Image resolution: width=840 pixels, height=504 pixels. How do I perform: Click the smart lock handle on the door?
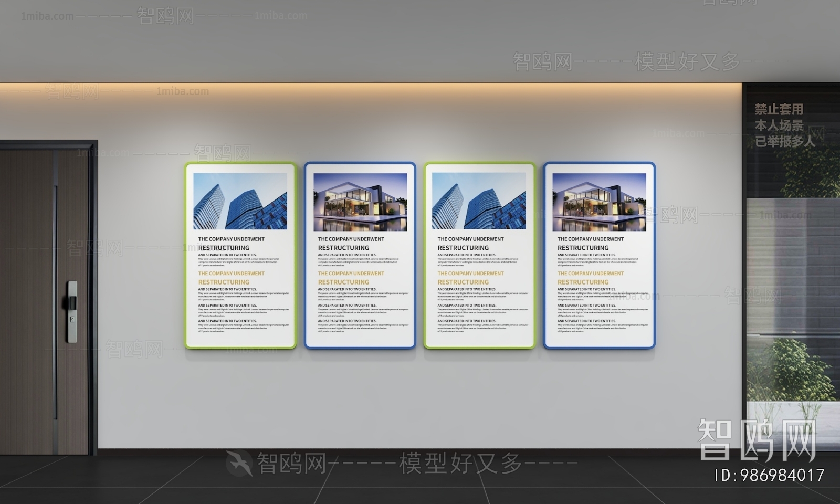(x=71, y=311)
